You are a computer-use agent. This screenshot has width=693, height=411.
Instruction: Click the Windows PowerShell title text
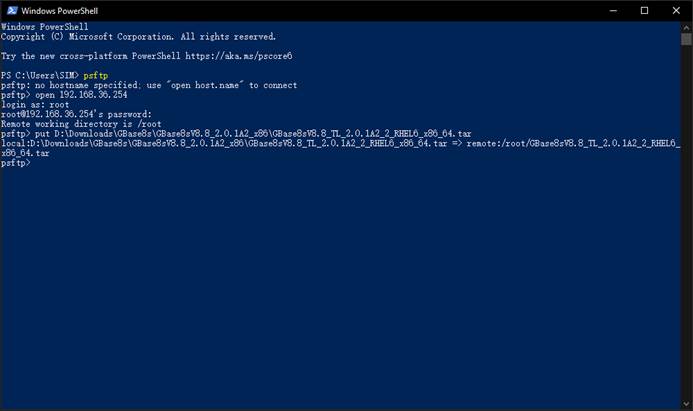coord(60,11)
